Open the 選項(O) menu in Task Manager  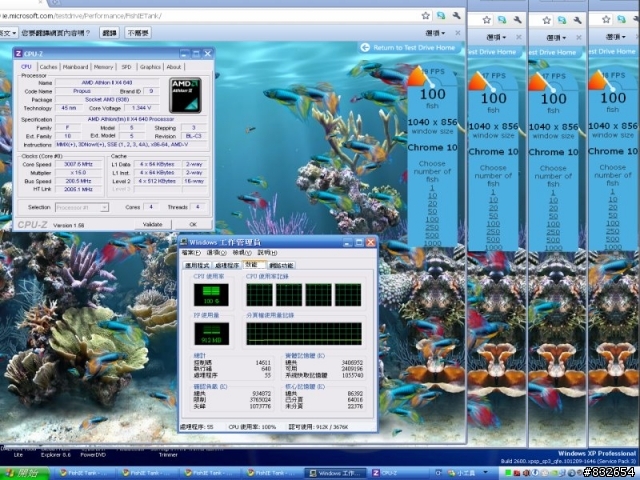click(216, 253)
